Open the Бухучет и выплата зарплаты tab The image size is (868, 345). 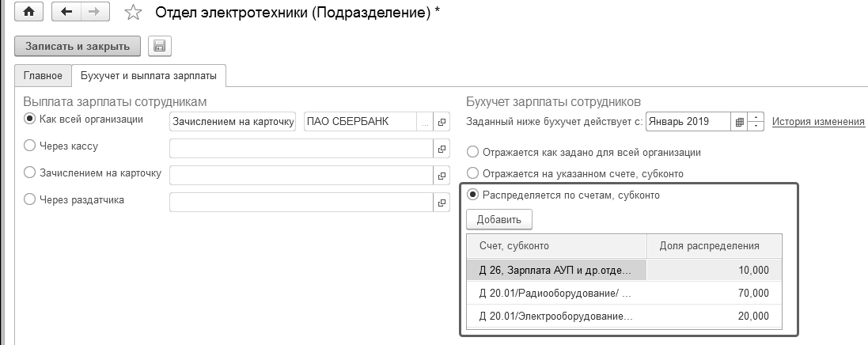coord(149,75)
